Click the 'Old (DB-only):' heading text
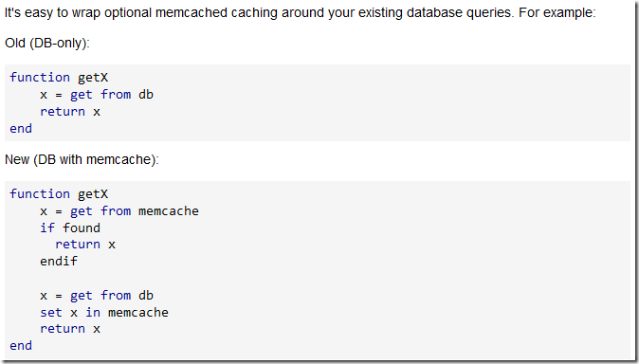Screen dimensions: 639x364 coord(46,43)
